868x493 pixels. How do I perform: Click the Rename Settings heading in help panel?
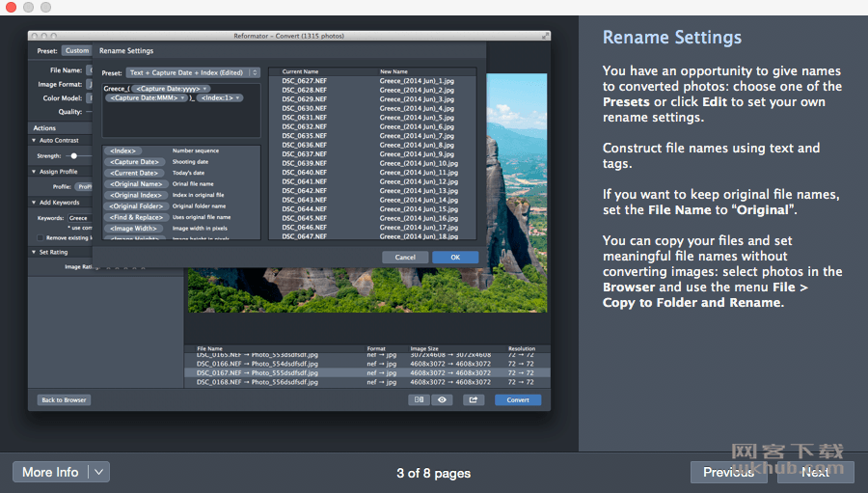tap(672, 37)
